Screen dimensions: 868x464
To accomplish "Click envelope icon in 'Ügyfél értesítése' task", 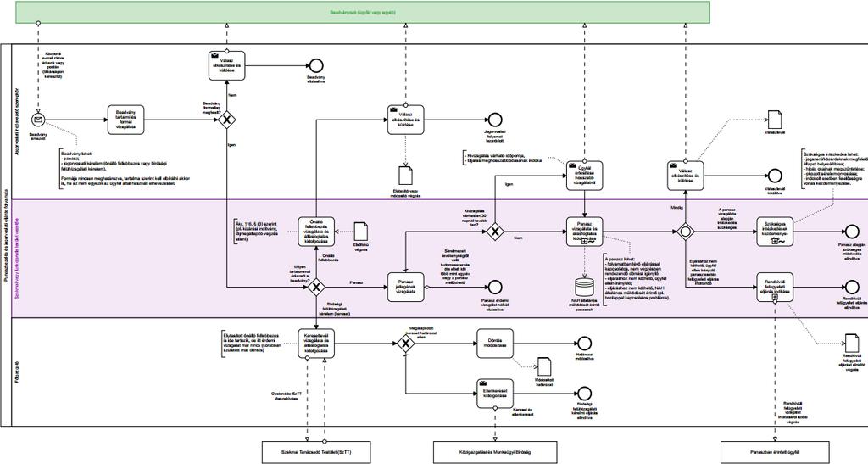I will pyautogui.click(x=572, y=165).
